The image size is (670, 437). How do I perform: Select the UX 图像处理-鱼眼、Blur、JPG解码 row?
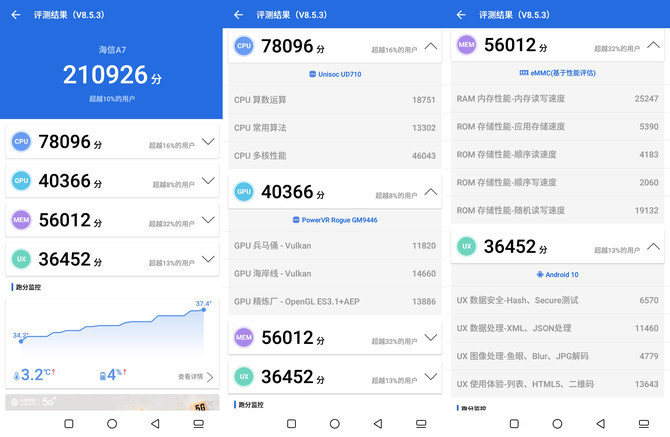pyautogui.click(x=557, y=356)
